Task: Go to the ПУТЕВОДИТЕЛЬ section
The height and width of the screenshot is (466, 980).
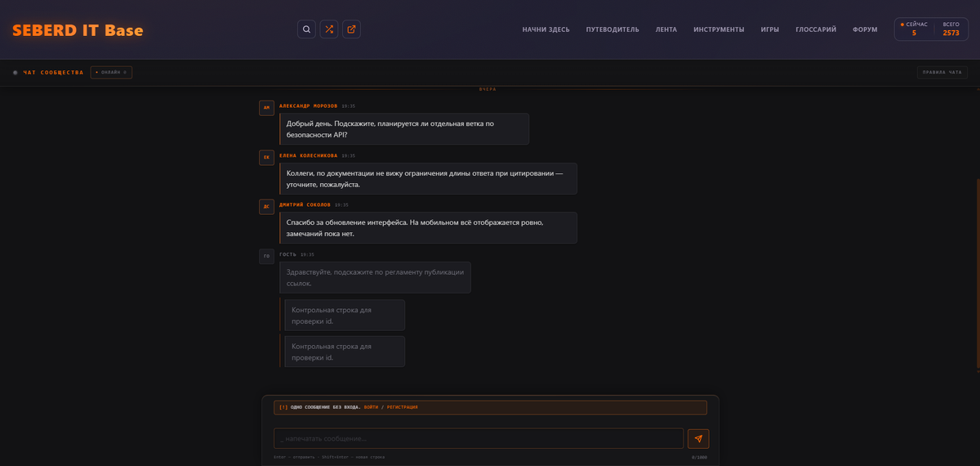Action: pos(612,29)
